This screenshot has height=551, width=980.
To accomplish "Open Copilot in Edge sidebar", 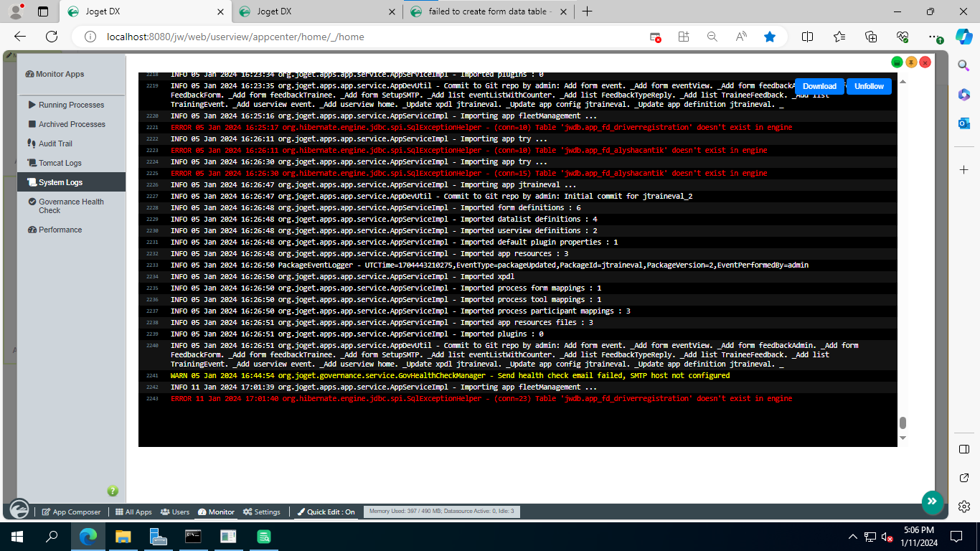I will [964, 37].
